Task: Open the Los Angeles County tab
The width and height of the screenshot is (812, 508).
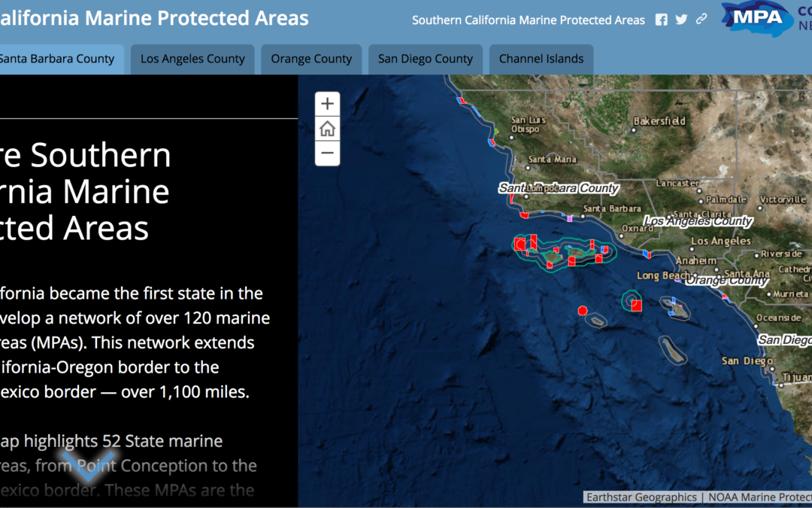Action: click(192, 59)
